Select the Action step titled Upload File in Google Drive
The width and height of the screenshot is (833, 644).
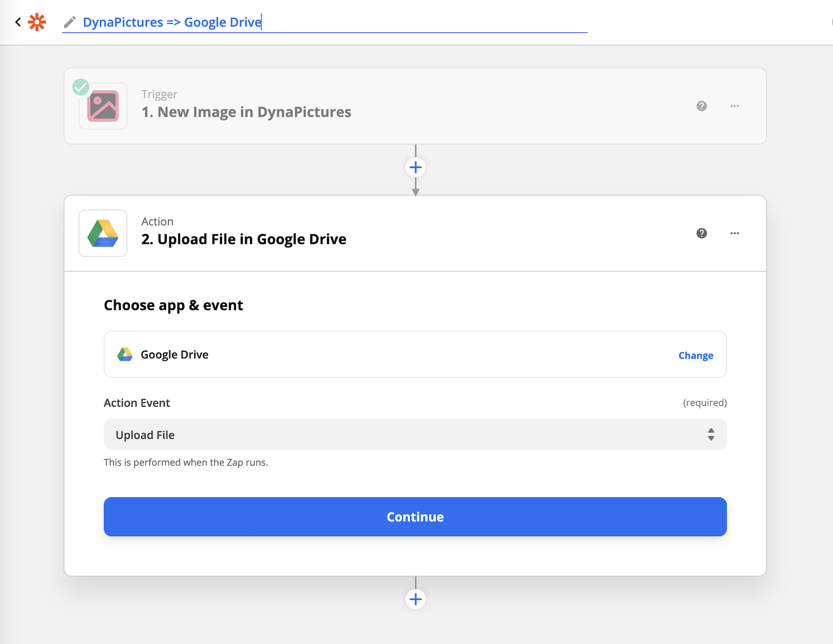pos(243,239)
